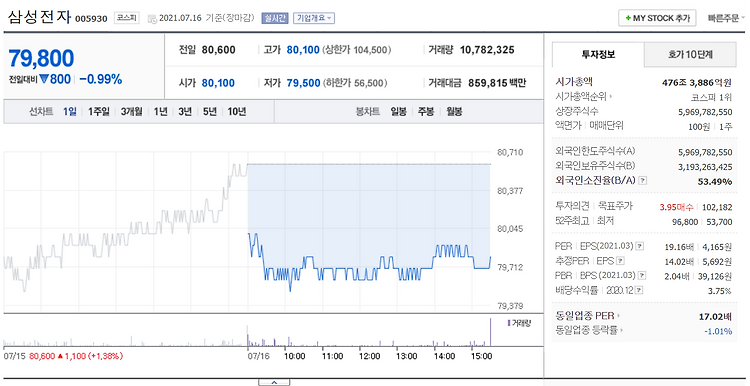Select the 3년 line chart period
The height and width of the screenshot is (386, 750).
pos(185,111)
